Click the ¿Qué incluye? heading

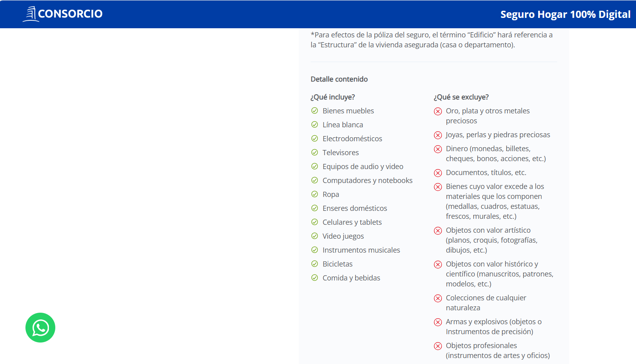[333, 97]
